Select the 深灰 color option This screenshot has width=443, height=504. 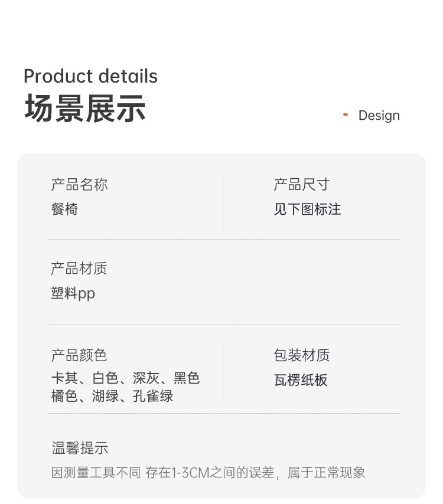[x=146, y=378]
